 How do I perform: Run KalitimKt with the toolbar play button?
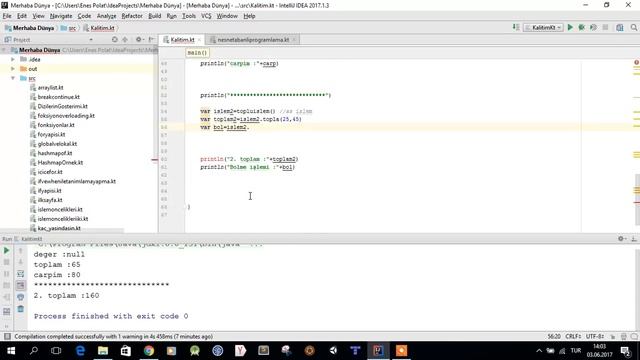(x=570, y=27)
